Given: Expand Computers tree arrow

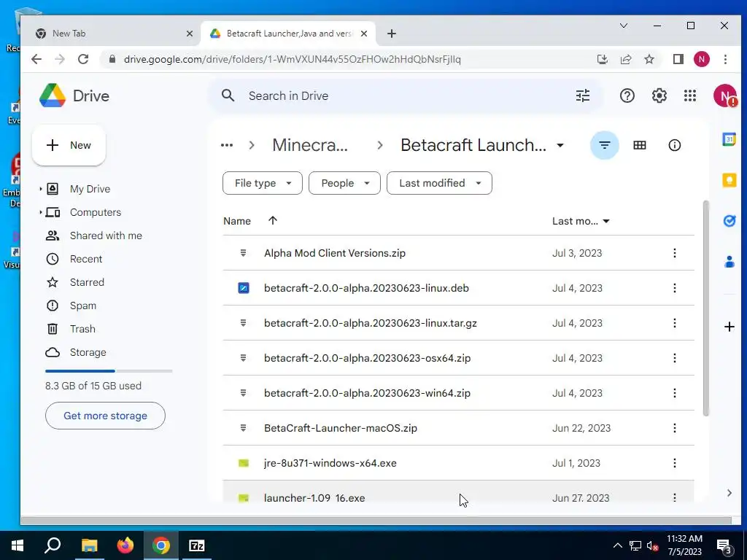Looking at the screenshot, I should click(x=41, y=212).
